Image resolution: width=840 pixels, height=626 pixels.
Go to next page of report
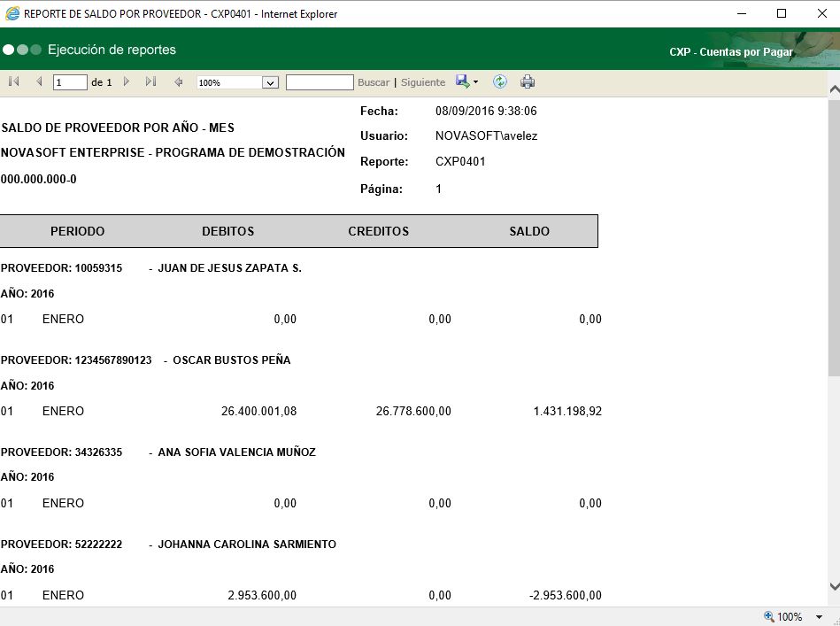pyautogui.click(x=127, y=81)
